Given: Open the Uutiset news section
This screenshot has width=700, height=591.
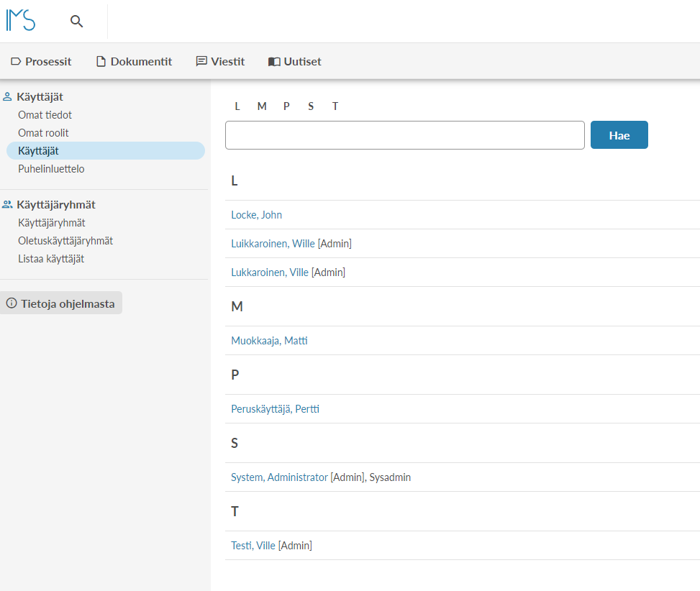Looking at the screenshot, I should pos(295,62).
